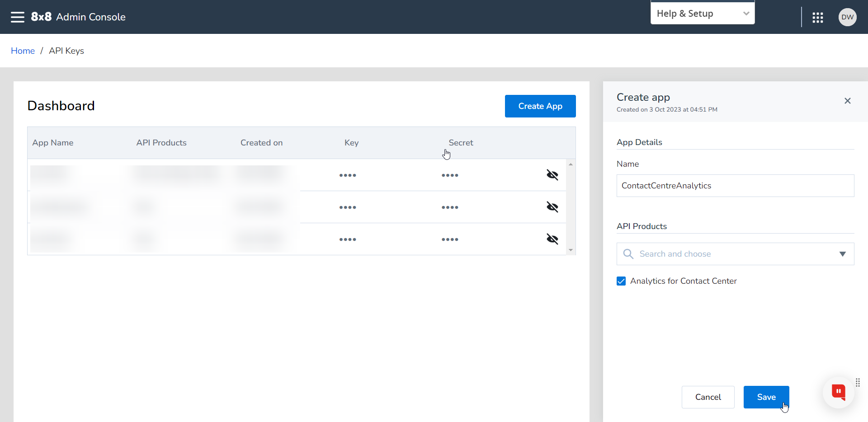Reveal key and secret in first row
Image resolution: width=868 pixels, height=422 pixels.
tap(552, 175)
